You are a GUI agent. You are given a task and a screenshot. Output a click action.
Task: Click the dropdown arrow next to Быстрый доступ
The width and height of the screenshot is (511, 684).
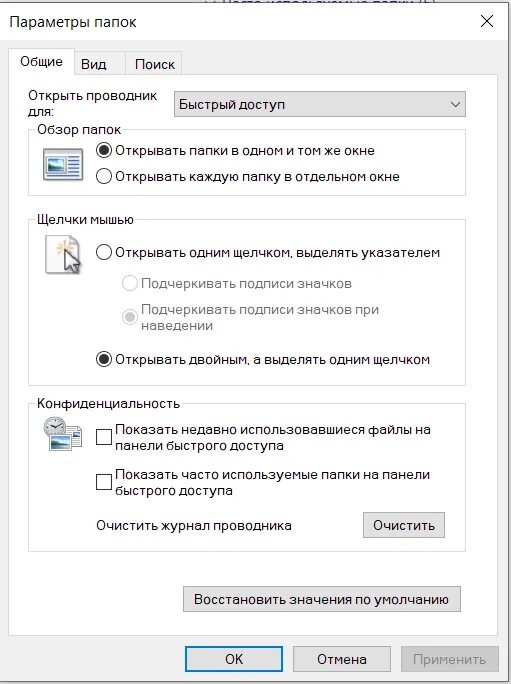pos(455,105)
